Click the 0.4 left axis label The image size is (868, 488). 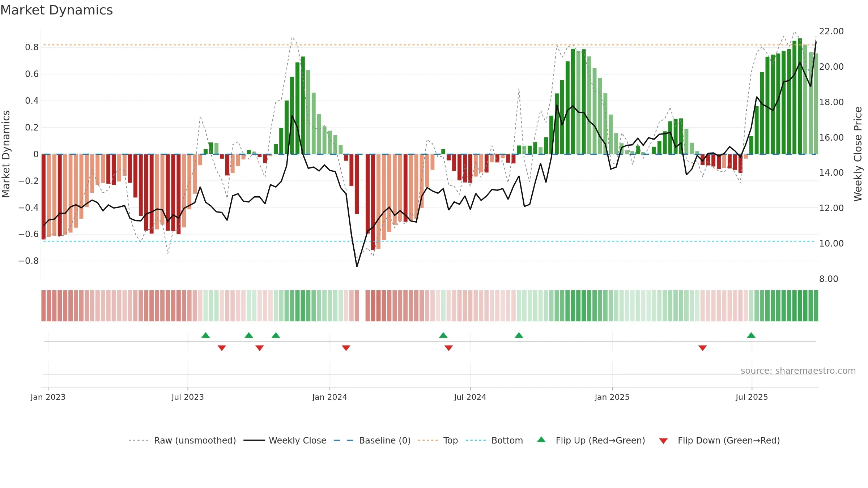tap(32, 101)
